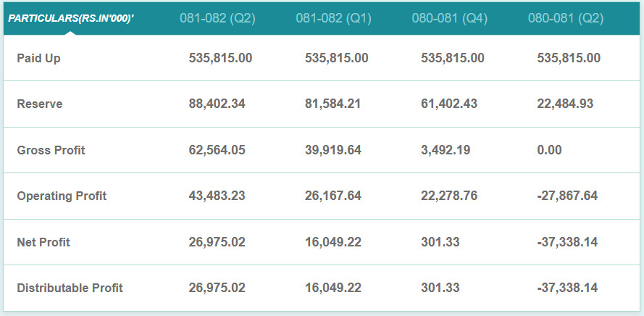Select the 081-082 (Q1) column header
The height and width of the screenshot is (316, 644).
coord(333,18)
